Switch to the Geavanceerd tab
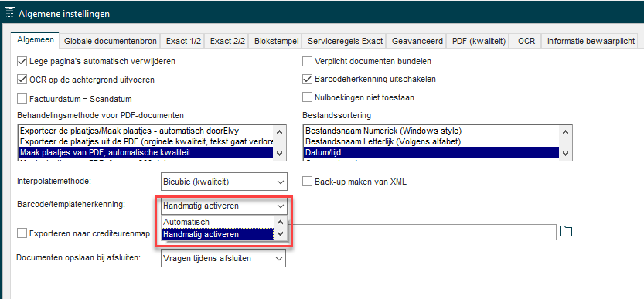The width and height of the screenshot is (644, 299). point(417,41)
